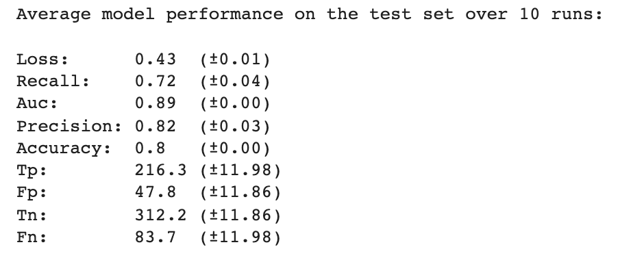The image size is (644, 260).
Task: Click the Accuracy label
Action: [x=64, y=148]
